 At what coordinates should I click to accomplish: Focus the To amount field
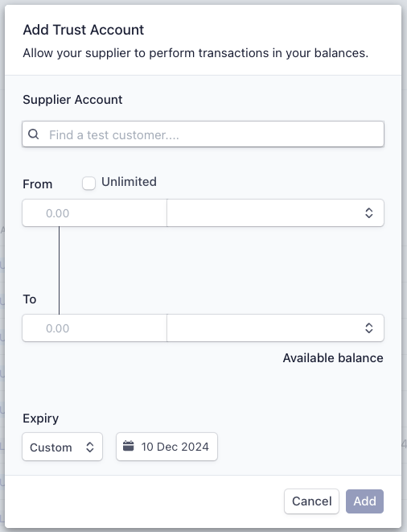[x=95, y=328]
